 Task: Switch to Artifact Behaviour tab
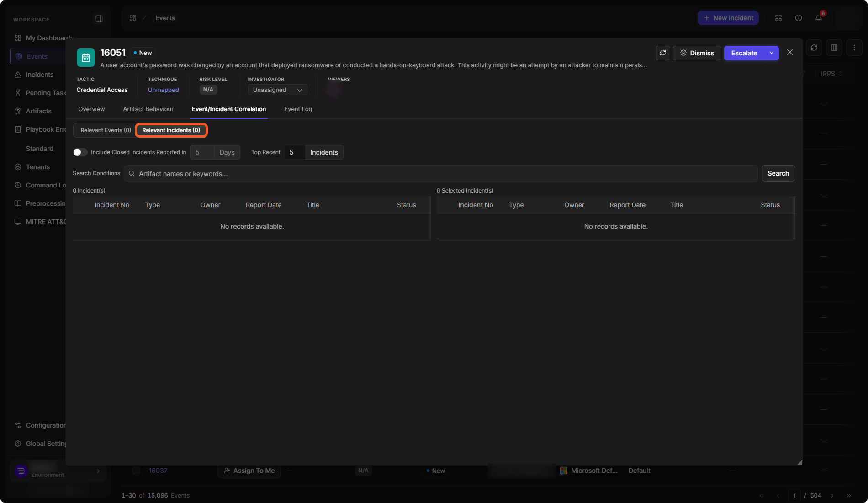pos(148,109)
